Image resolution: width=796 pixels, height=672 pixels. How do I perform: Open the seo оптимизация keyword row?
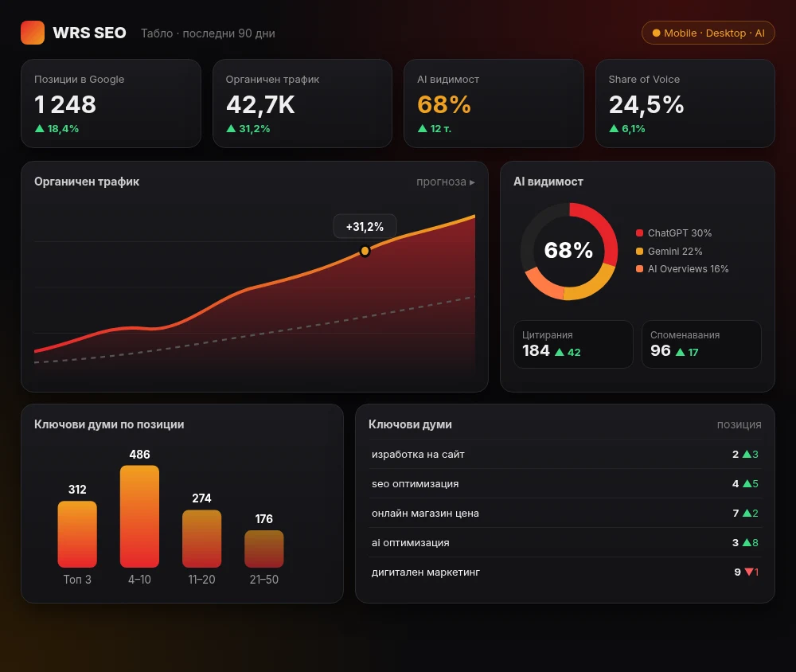(x=565, y=483)
